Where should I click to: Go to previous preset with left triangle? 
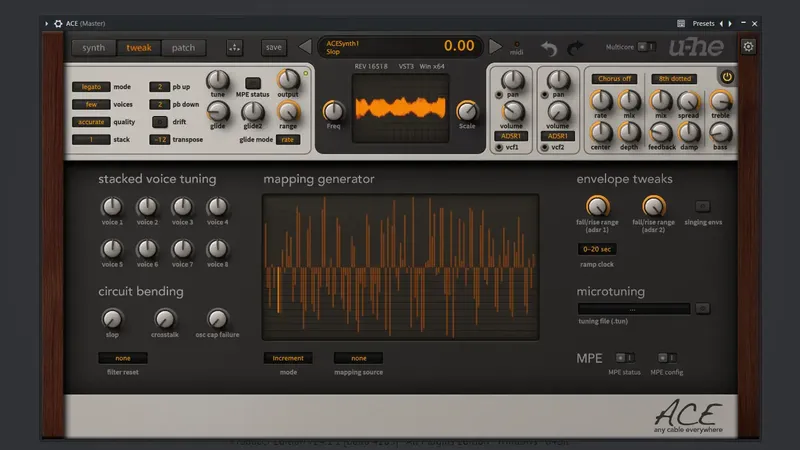[x=305, y=47]
